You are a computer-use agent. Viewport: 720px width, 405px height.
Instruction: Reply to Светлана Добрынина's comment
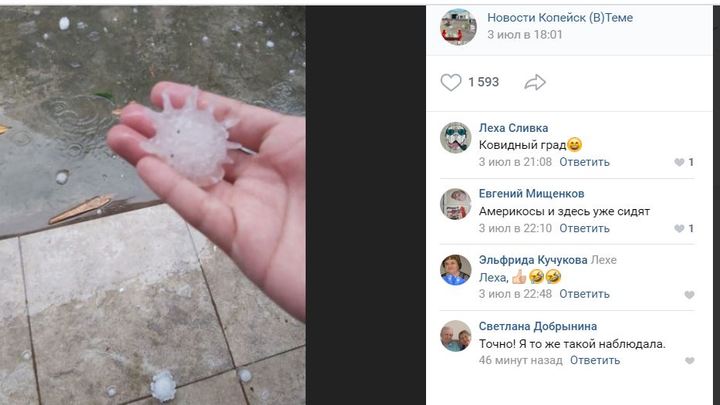point(595,360)
